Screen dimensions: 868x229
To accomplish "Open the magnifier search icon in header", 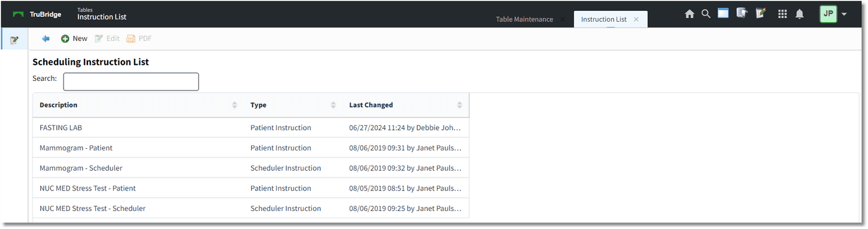I will (x=706, y=14).
